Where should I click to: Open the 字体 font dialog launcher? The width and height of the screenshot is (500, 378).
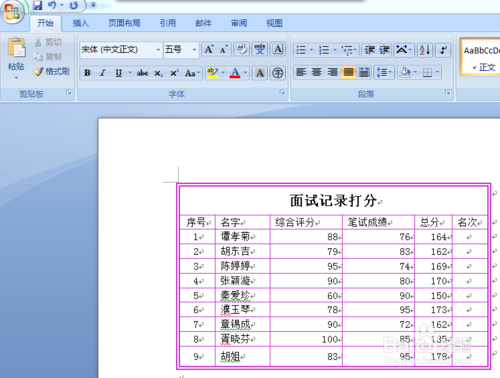point(282,92)
